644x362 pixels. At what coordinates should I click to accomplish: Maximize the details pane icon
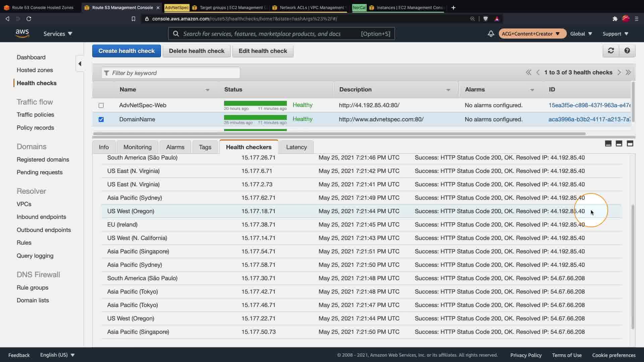(630, 143)
